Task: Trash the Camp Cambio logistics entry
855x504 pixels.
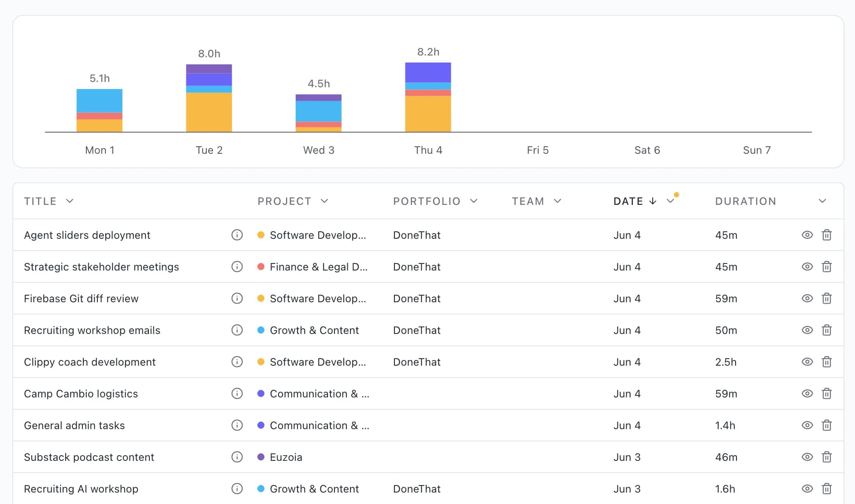Action: click(x=827, y=393)
